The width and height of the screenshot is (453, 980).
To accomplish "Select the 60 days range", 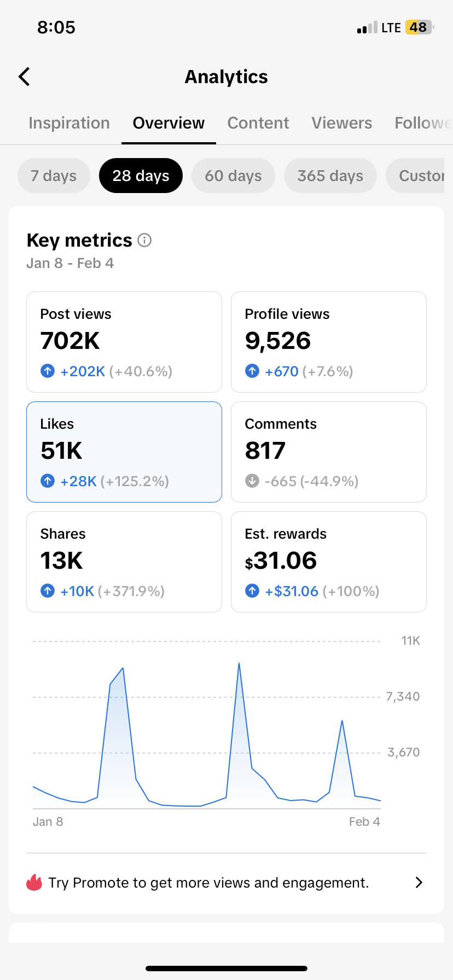I will coord(233,176).
